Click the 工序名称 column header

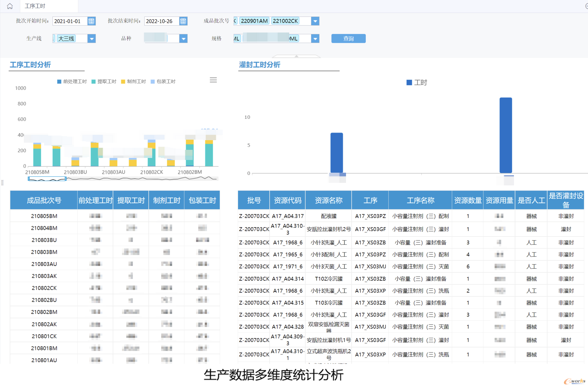coord(420,200)
